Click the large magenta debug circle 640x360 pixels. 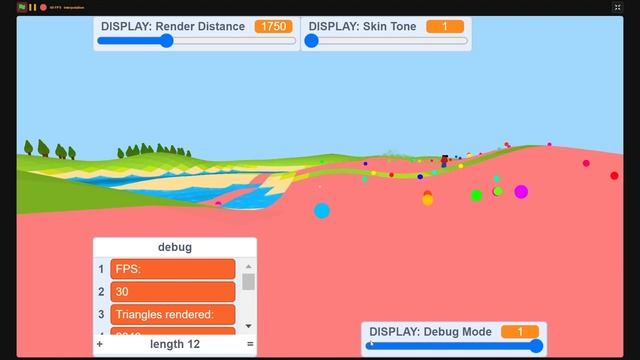point(521,191)
